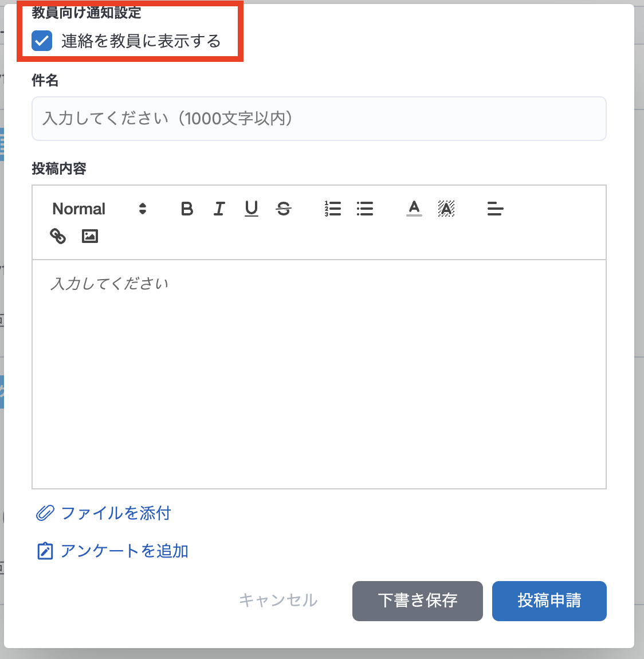The image size is (644, 659).
Task: Click the アンケートを追加 link
Action: 124,551
